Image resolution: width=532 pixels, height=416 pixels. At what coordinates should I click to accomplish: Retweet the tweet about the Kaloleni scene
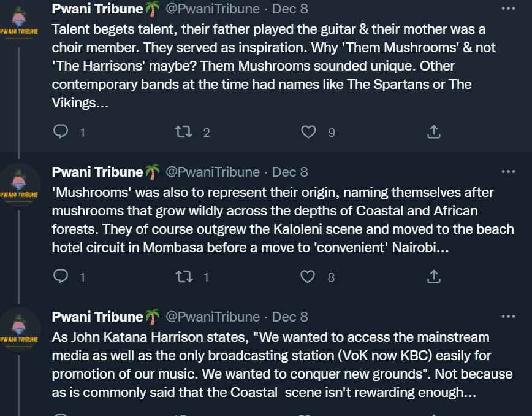coord(184,277)
